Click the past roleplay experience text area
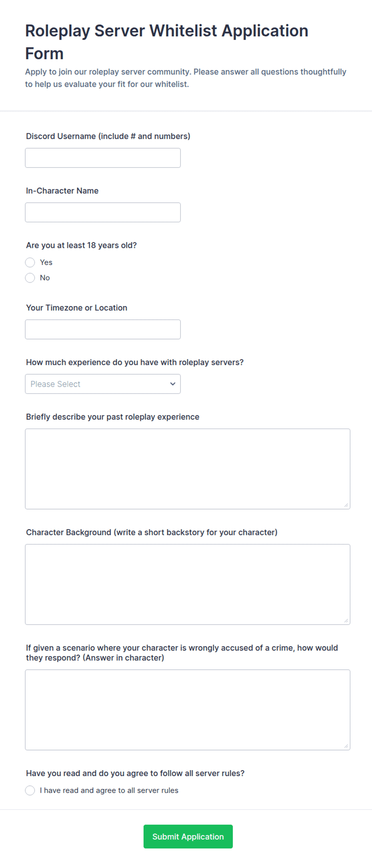 188,469
